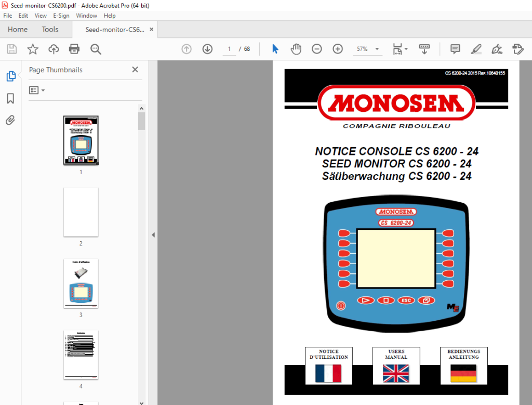The image size is (532, 405).
Task: Close the Page Thumbnails panel
Action: [x=135, y=70]
